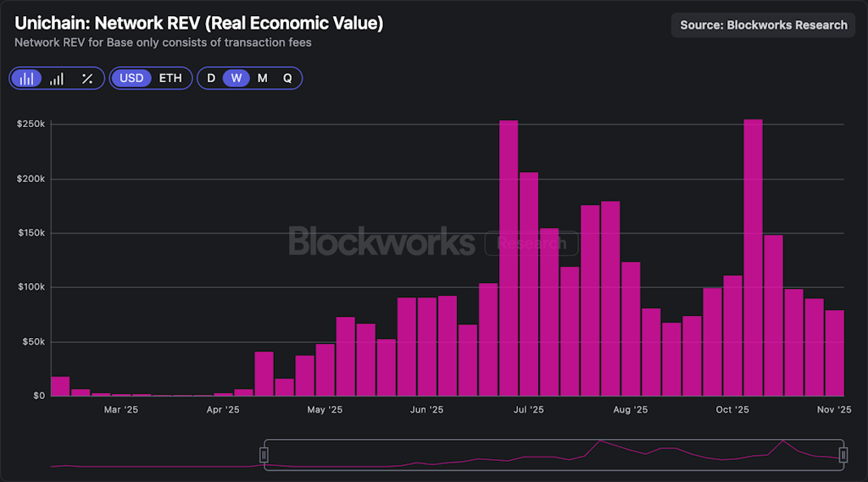Click the Aug '25 axis label
868x482 pixels.
coord(630,409)
